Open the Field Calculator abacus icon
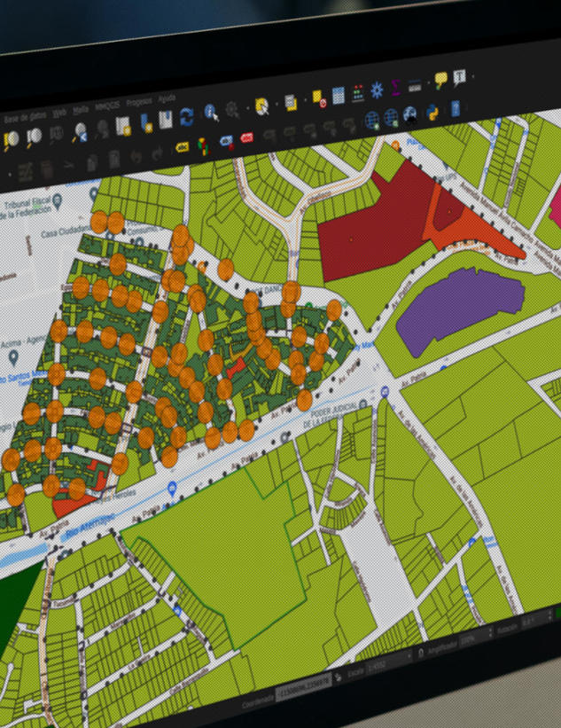Image resolution: width=561 pixels, height=728 pixels. (x=358, y=93)
